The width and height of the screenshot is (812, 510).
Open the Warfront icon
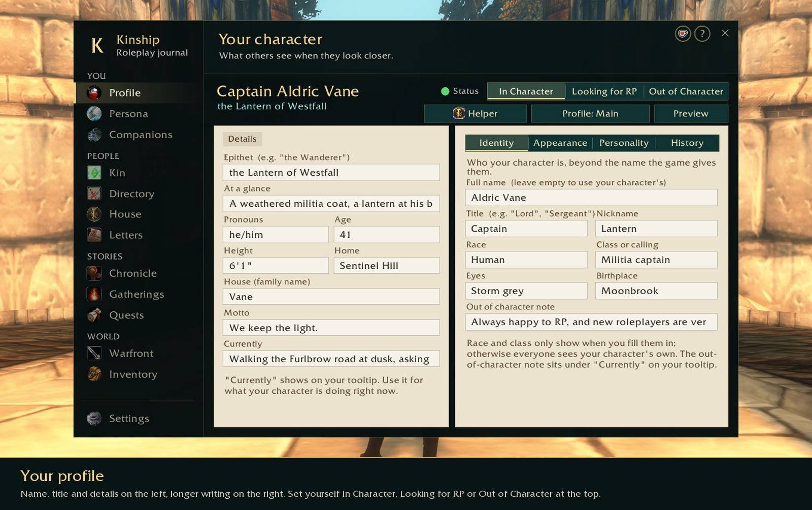(94, 353)
